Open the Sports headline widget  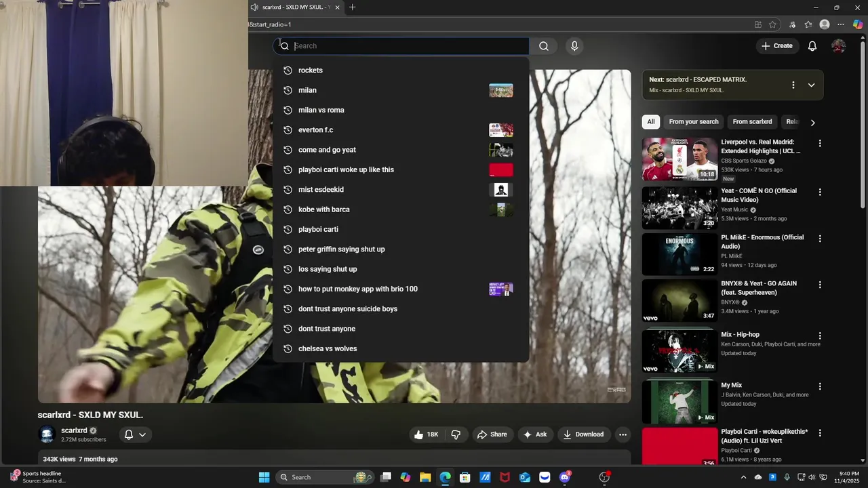click(39, 477)
